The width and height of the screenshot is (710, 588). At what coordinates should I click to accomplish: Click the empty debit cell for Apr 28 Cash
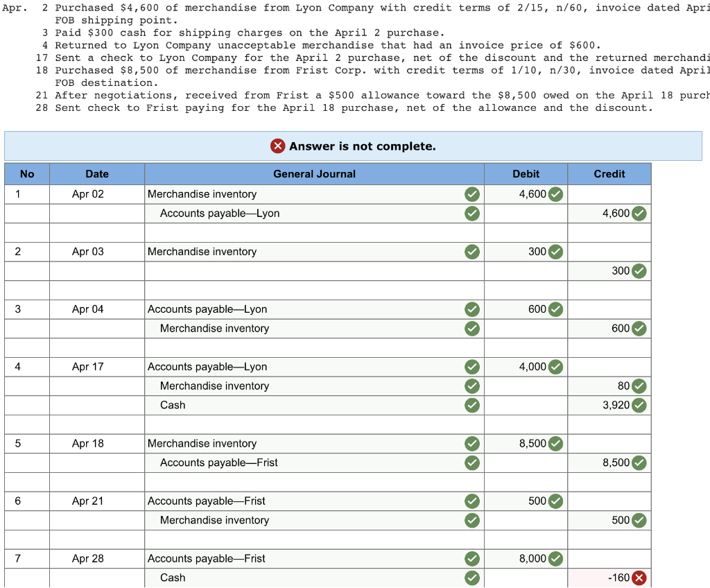[x=526, y=578]
